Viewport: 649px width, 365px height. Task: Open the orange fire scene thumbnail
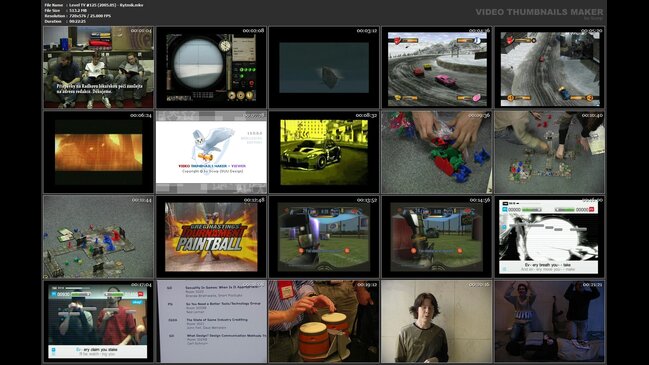[98, 152]
